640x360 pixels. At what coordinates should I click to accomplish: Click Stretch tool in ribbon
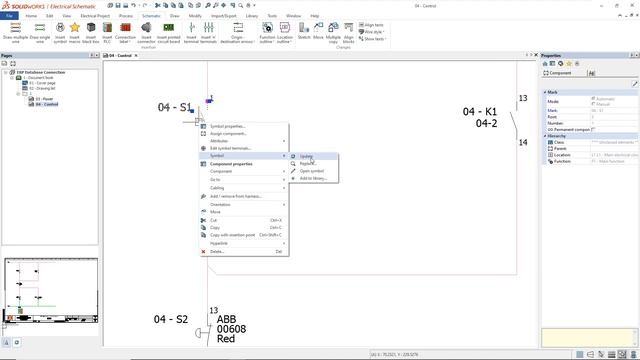tap(304, 31)
